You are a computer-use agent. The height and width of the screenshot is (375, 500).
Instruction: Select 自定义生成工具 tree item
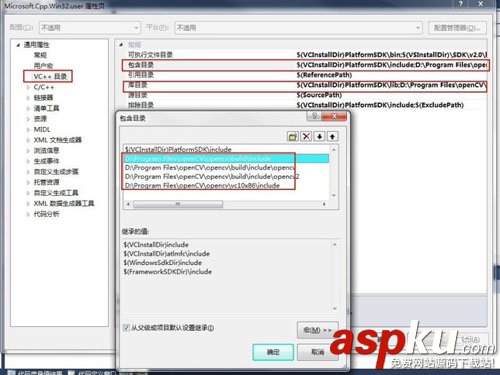[x=56, y=193]
